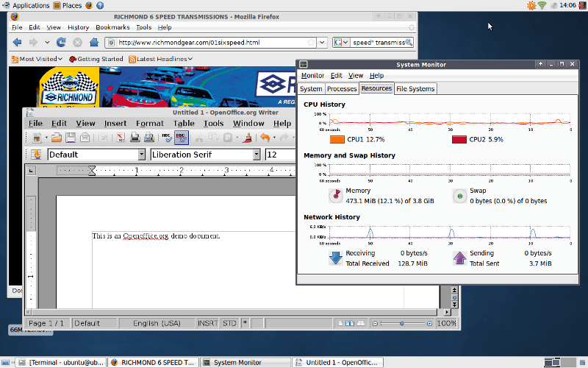Screen dimensions: 588x368
Task: Select book view layout in Writer status bar
Action: [361, 323]
